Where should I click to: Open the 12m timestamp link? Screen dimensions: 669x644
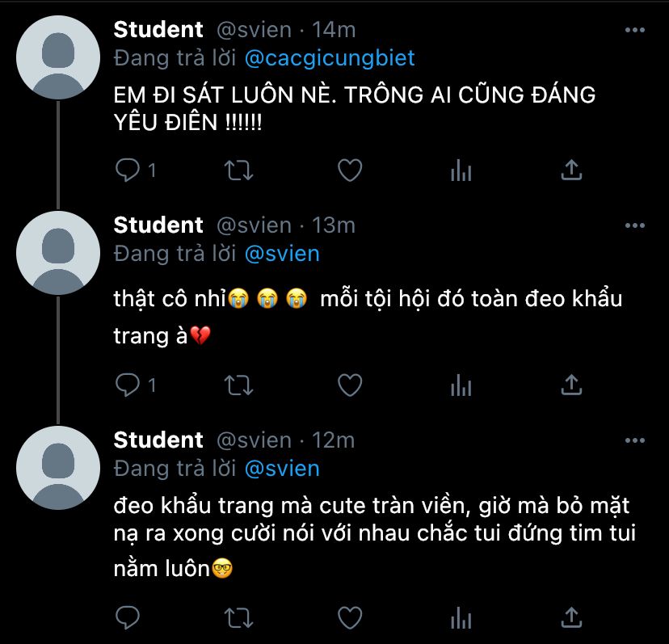pyautogui.click(x=334, y=440)
